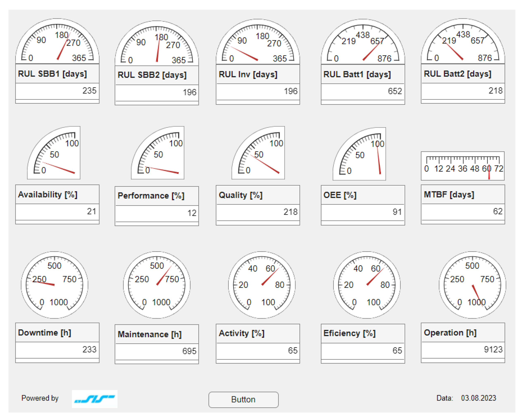Click the RUL SBB2 value field showing 196
Screen dimensions: 523x420
point(157,92)
